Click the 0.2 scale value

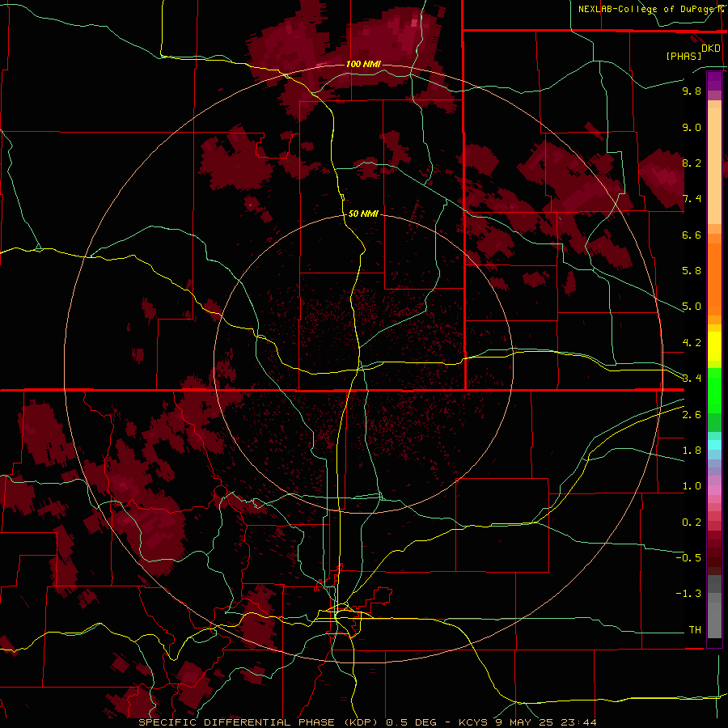(692, 523)
